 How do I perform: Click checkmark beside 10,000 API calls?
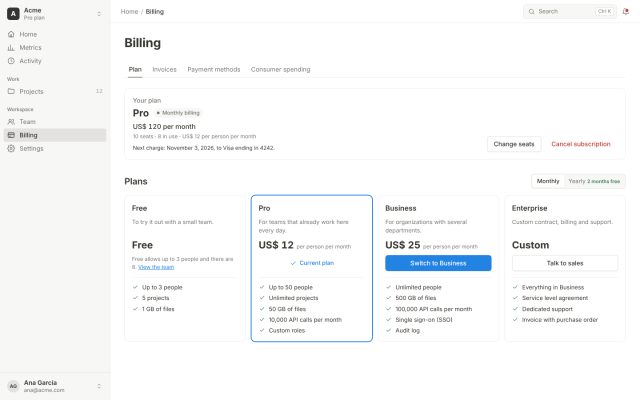coord(262,320)
